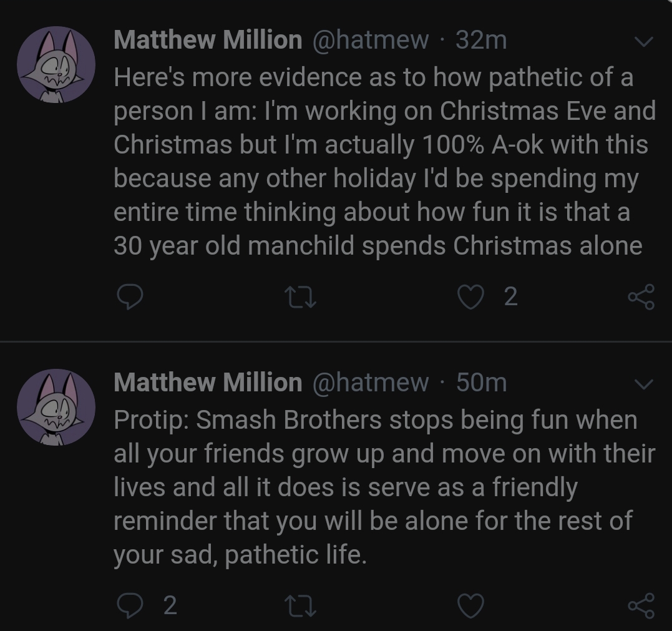Image resolution: width=672 pixels, height=631 pixels.
Task: Retweet the Christmas Eve tweet
Action: click(301, 297)
